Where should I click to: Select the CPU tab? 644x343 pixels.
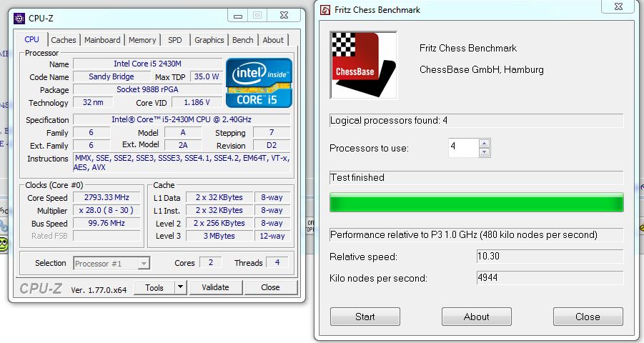(31, 39)
